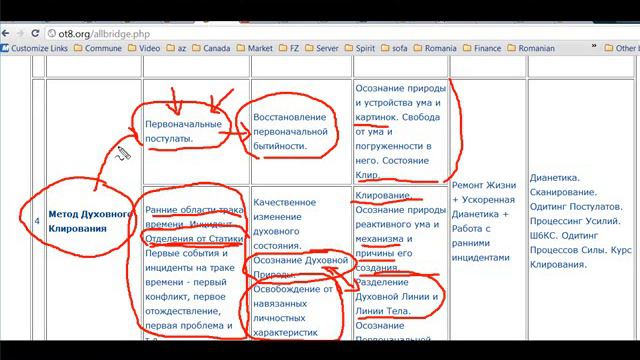640x360 pixels.
Task: Open the Video bookmarks folder
Action: tap(144, 48)
